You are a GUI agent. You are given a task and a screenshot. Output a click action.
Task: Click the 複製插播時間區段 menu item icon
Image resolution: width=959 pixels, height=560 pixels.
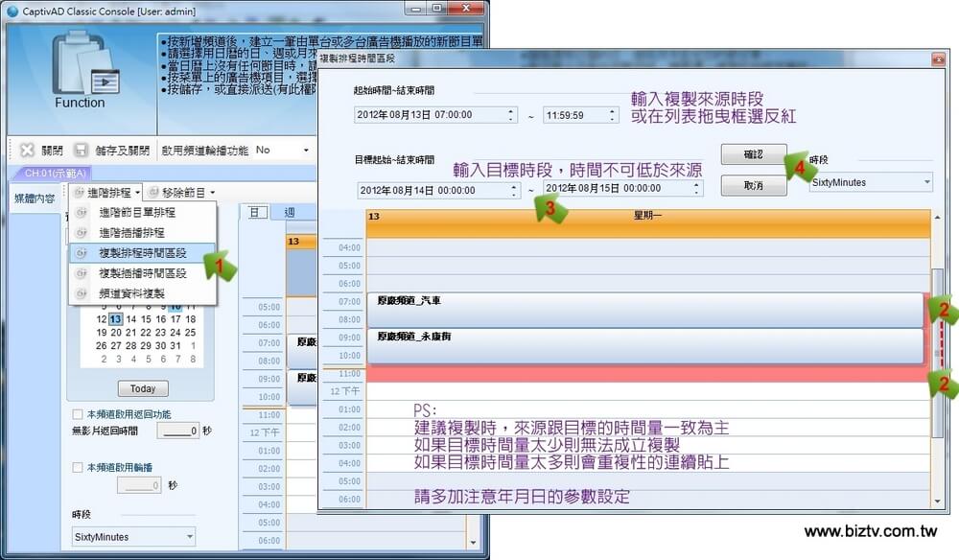[82, 273]
